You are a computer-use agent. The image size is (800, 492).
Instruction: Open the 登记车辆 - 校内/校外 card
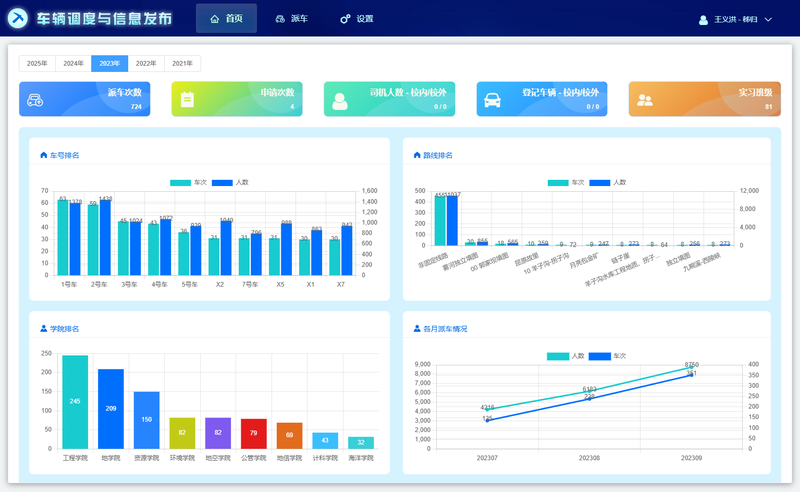click(542, 99)
